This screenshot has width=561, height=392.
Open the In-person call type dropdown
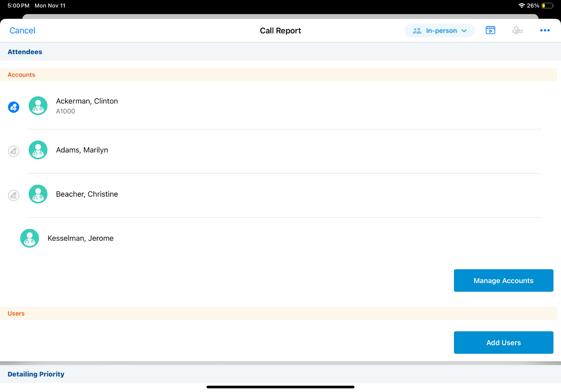click(x=439, y=31)
